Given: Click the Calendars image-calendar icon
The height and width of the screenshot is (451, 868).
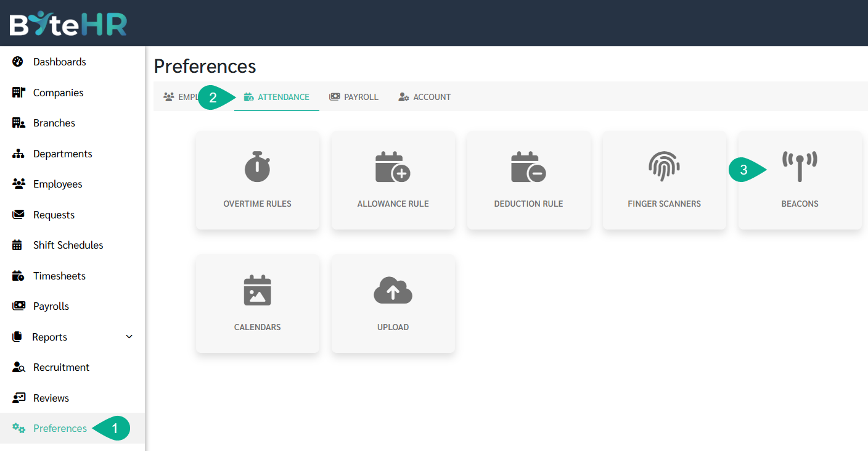Looking at the screenshot, I should tap(257, 290).
